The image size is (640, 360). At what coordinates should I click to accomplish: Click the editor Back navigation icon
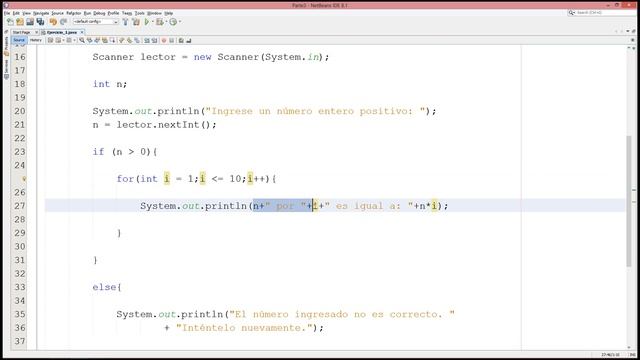58,40
